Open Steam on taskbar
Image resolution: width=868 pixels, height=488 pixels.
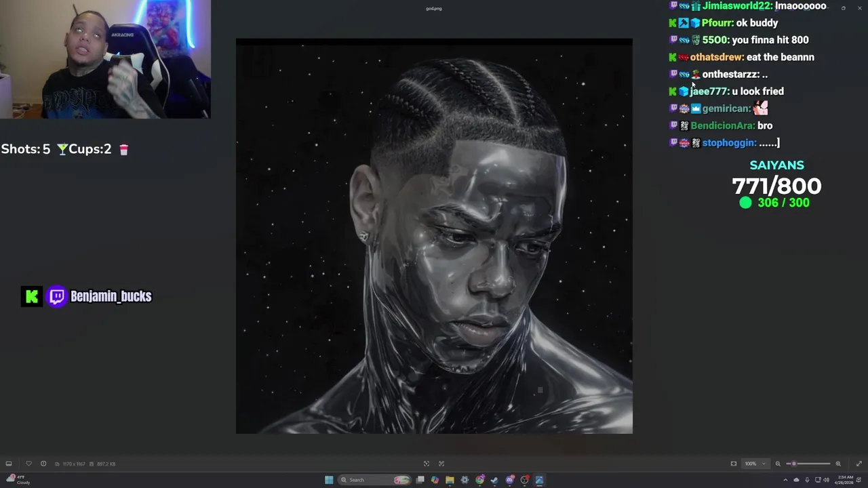[494, 480]
